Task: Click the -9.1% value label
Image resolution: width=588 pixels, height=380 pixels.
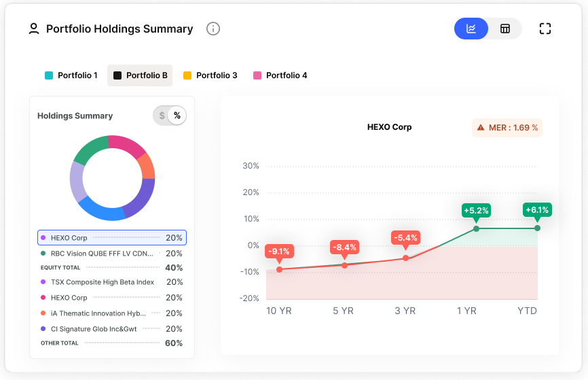Action: click(x=279, y=252)
